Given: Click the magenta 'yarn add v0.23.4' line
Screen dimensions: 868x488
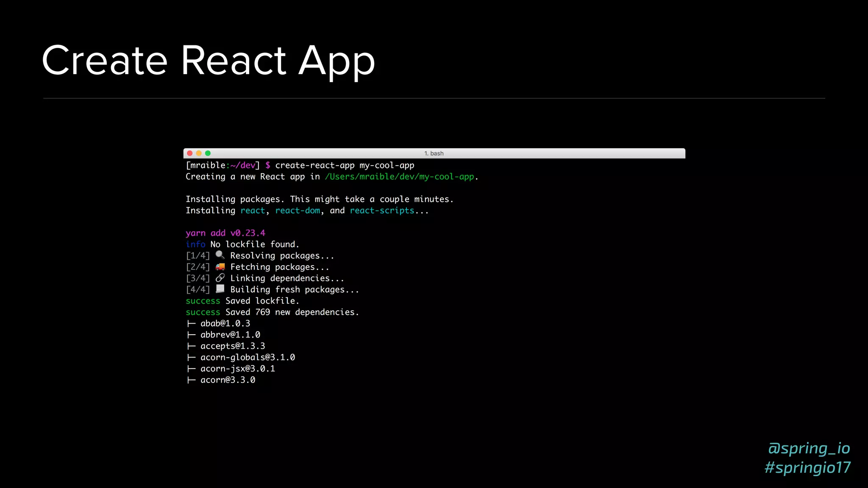Looking at the screenshot, I should click(x=225, y=233).
